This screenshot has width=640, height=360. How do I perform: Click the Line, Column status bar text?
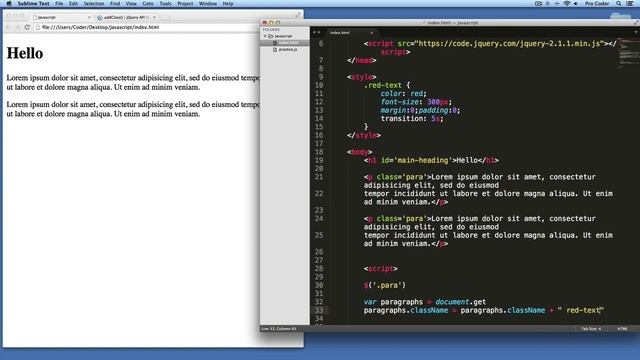(x=279, y=329)
